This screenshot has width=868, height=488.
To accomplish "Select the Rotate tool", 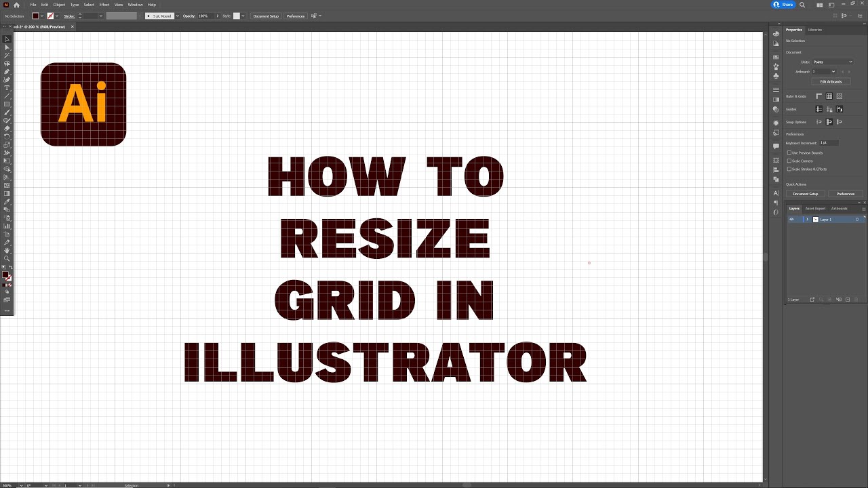I will pyautogui.click(x=7, y=136).
